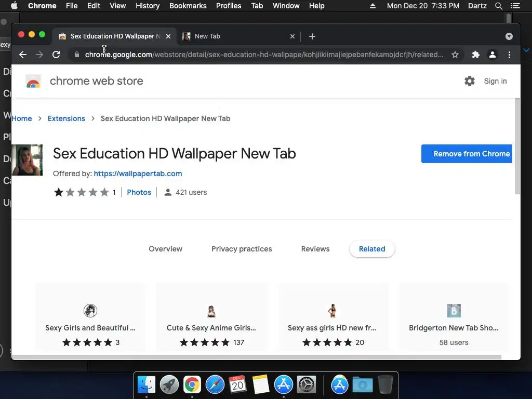Reload the current page
This screenshot has height=399, width=532.
56,55
